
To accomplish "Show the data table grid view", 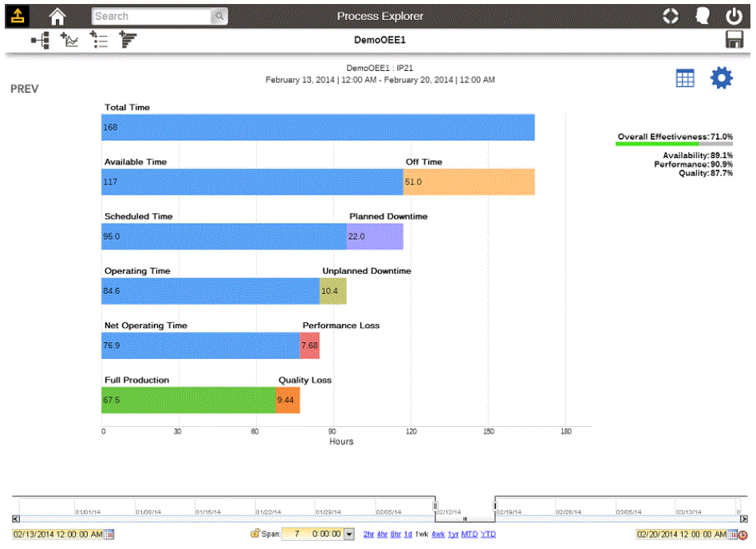I will pyautogui.click(x=685, y=78).
